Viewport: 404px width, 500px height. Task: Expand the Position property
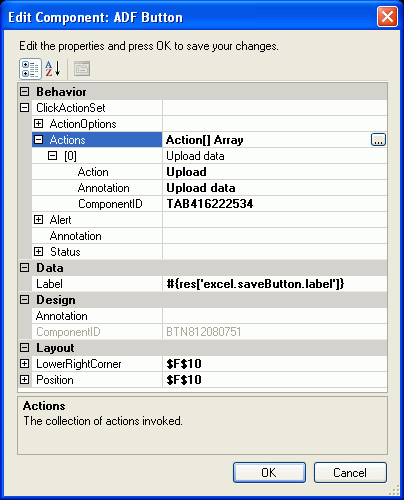pyautogui.click(x=25, y=380)
